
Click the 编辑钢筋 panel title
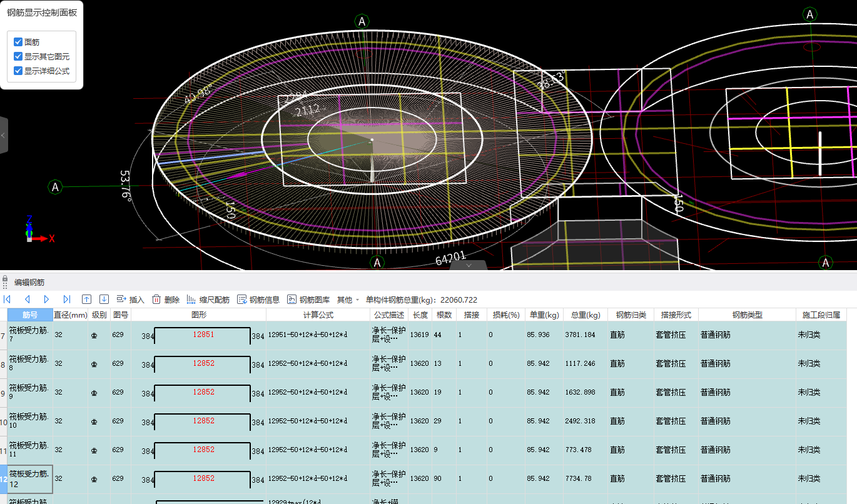click(x=29, y=283)
